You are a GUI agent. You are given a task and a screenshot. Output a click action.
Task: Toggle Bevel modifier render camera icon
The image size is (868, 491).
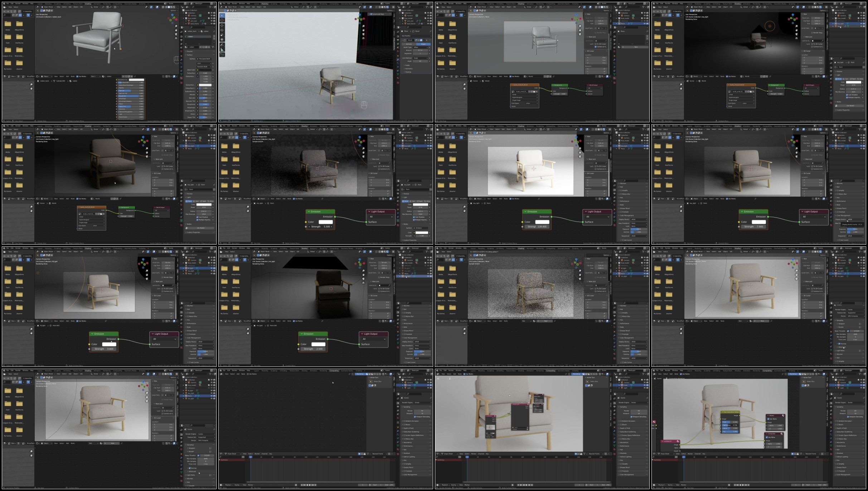421,40
